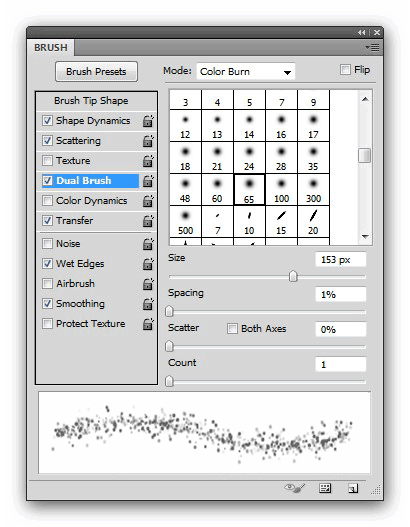Viewport: 410px width, 527px height.
Task: Turn off the Wet Edges checkbox
Action: pos(47,263)
